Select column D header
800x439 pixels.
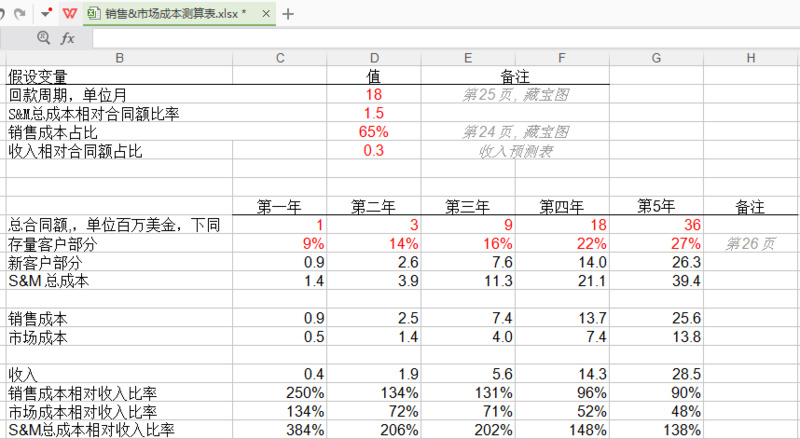(374, 58)
